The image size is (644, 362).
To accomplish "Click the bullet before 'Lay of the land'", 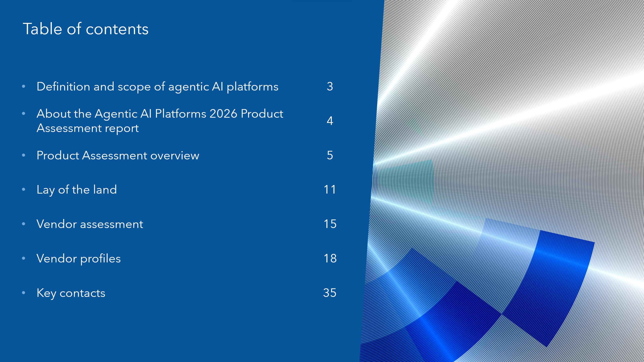I will (24, 190).
